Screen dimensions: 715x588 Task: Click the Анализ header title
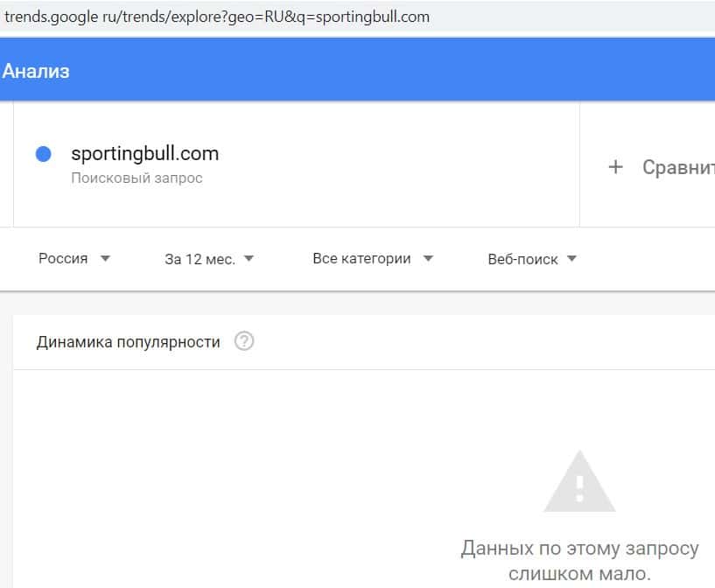(x=36, y=71)
